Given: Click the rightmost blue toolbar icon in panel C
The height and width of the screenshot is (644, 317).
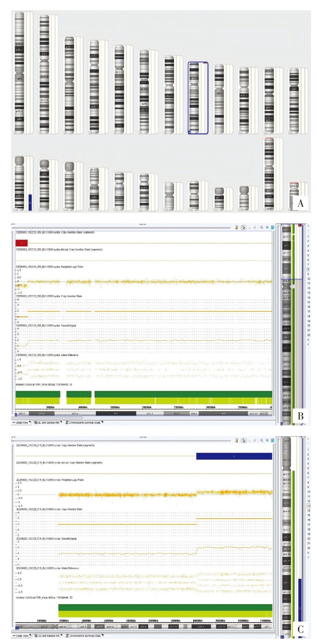Looking at the screenshot, I should (x=273, y=440).
